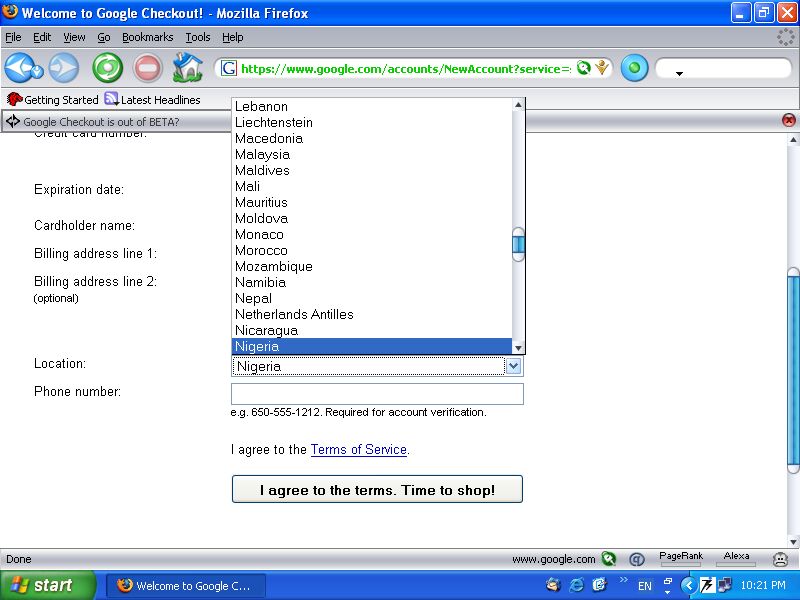Screen dimensions: 800x600
Task: Click the blue circular q icon in status bar
Action: pyautogui.click(x=636, y=560)
